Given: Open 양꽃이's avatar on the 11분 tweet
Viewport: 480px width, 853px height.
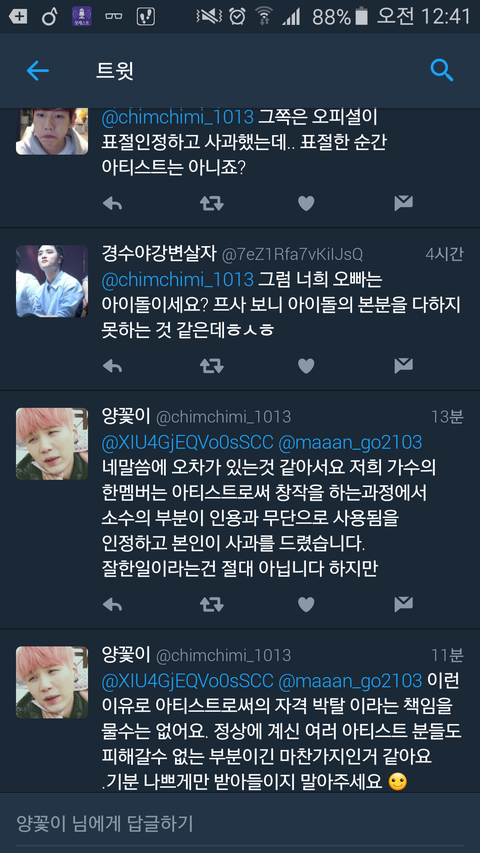Looking at the screenshot, I should coord(52,682).
